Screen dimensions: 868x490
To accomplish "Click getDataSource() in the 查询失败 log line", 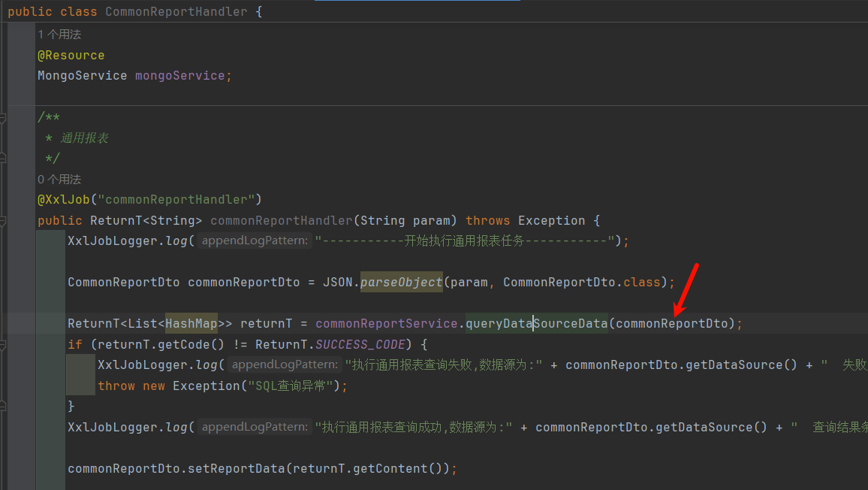I will tap(742, 364).
